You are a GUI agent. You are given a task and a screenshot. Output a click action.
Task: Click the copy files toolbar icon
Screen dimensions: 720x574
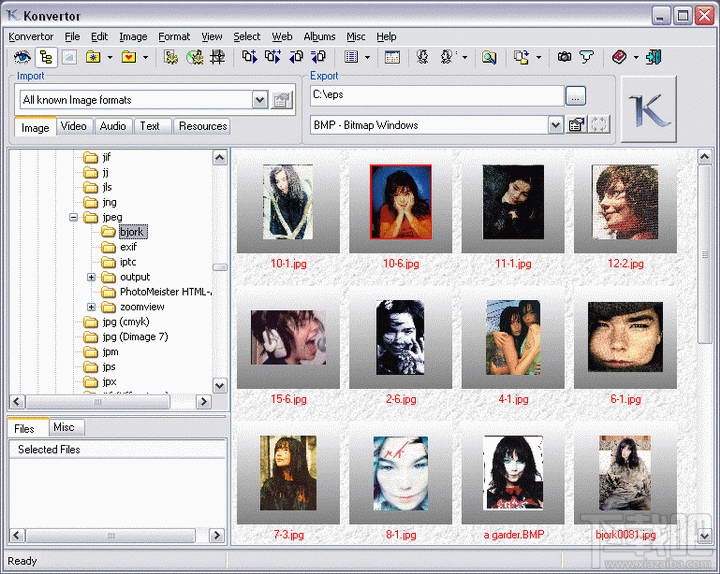pos(522,57)
